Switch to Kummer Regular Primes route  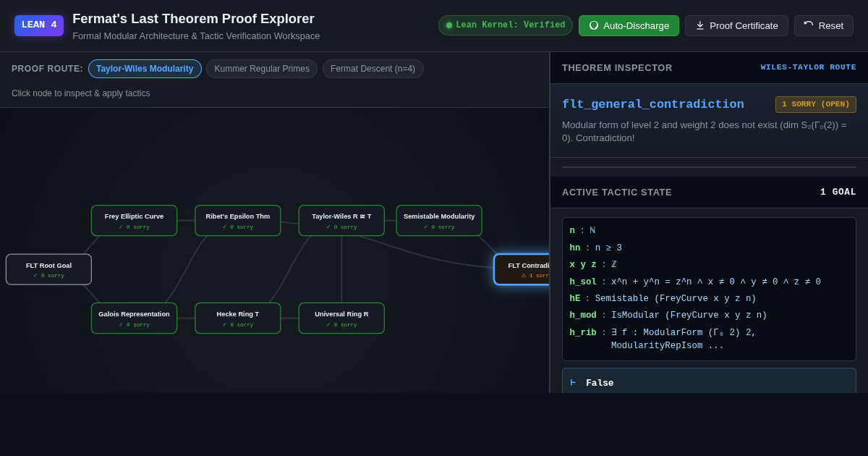click(x=262, y=69)
